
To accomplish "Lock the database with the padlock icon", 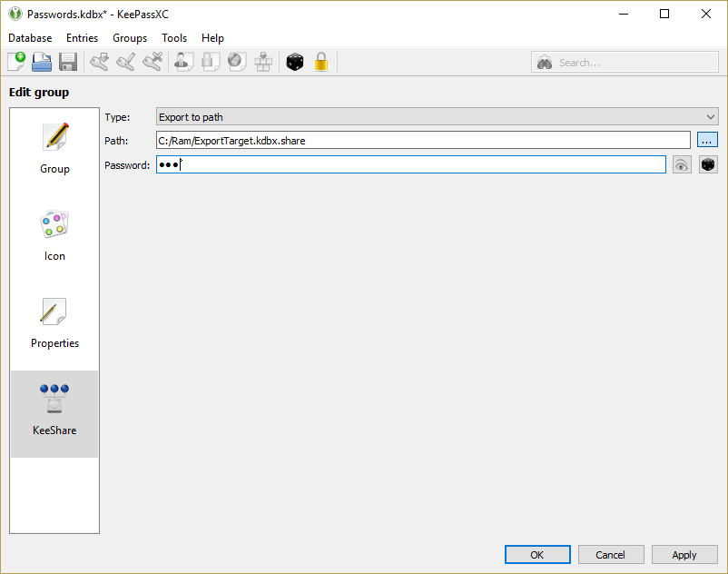I will coord(321,61).
